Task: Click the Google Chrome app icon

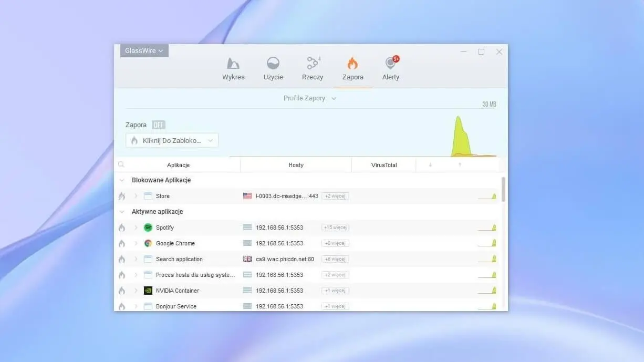Action: [148, 243]
